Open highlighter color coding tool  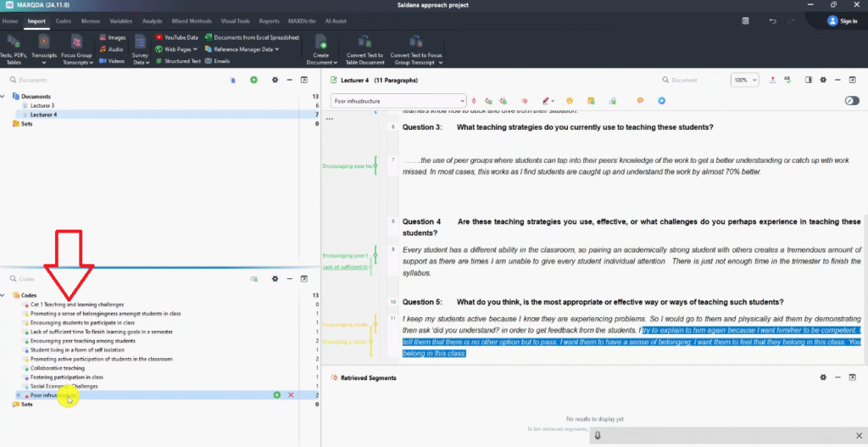click(x=547, y=101)
